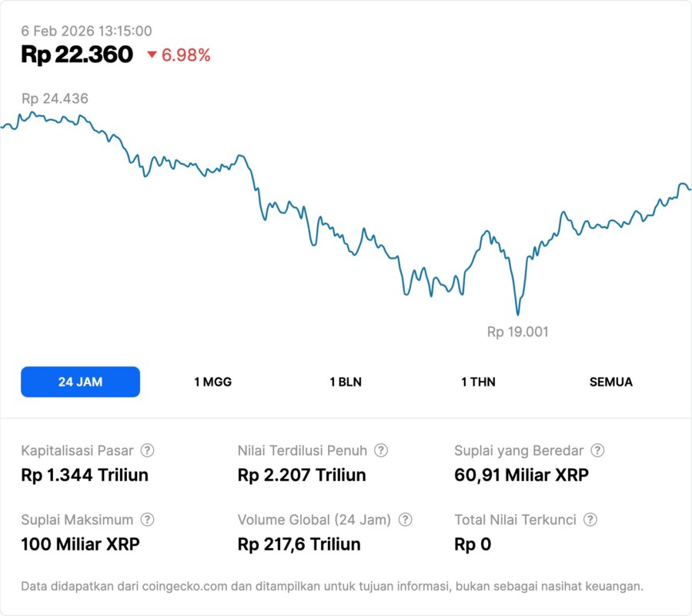Viewport: 692px width, 616px height.
Task: Click the Rp 217,6 Triliun volume value
Action: 299,544
